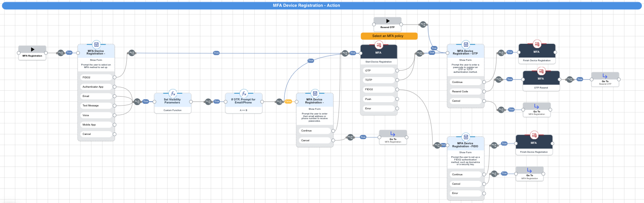
Task: Select the Error option in FIDO registration form
Action: coord(466,193)
